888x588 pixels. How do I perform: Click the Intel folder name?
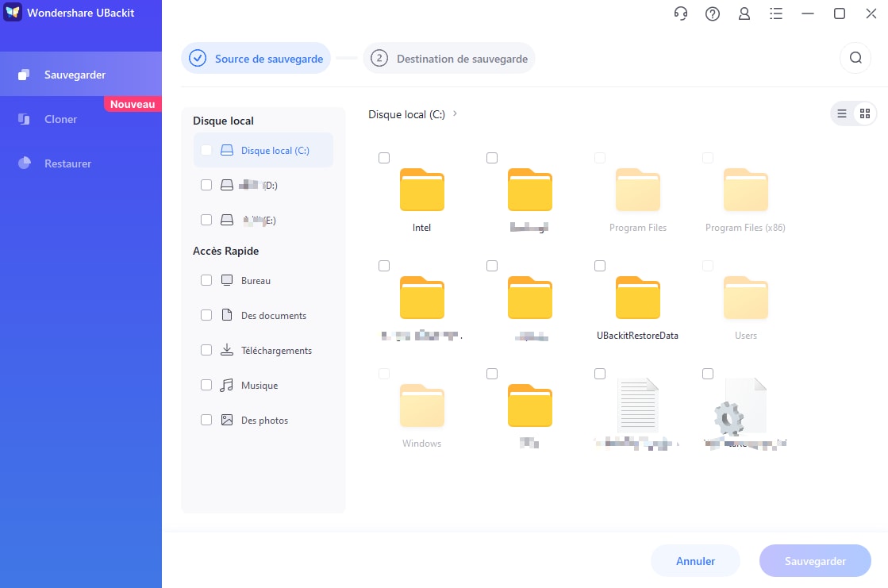pyautogui.click(x=422, y=228)
